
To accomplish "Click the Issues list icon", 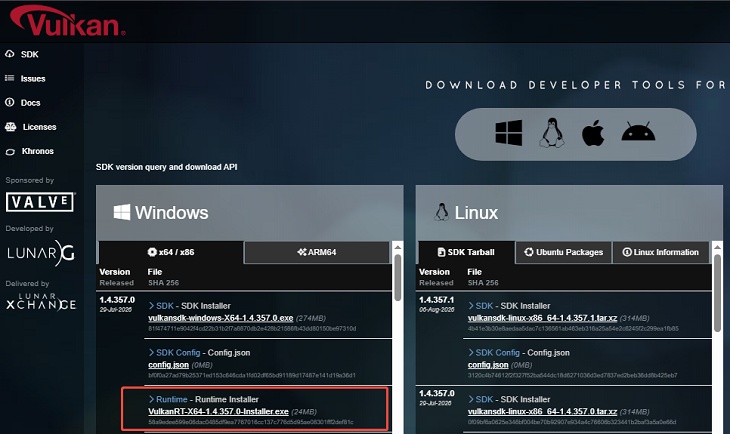I will click(10, 78).
